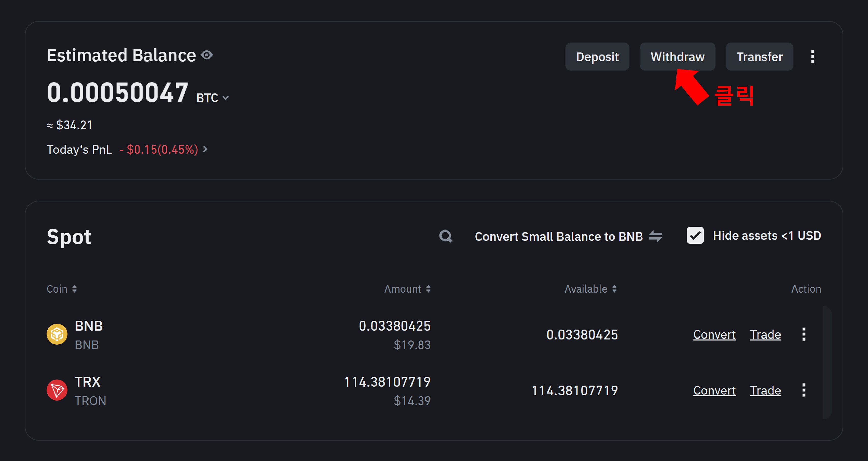Click the TRON coin name label
Viewport: 868px width, 461px height.
90,401
